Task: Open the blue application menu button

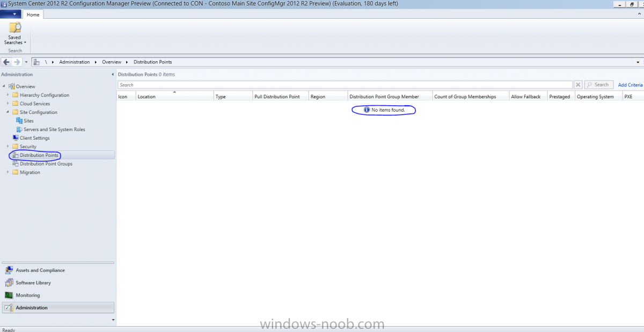Action: click(12, 15)
